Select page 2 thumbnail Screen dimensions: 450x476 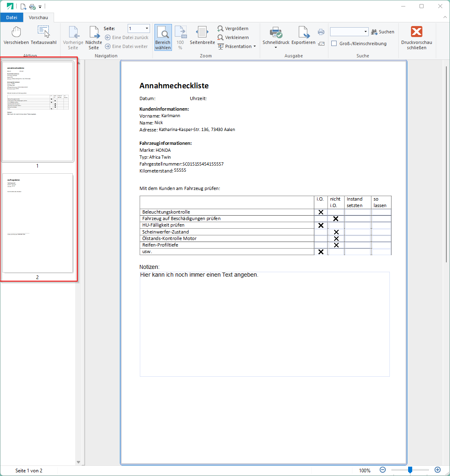pos(37,223)
